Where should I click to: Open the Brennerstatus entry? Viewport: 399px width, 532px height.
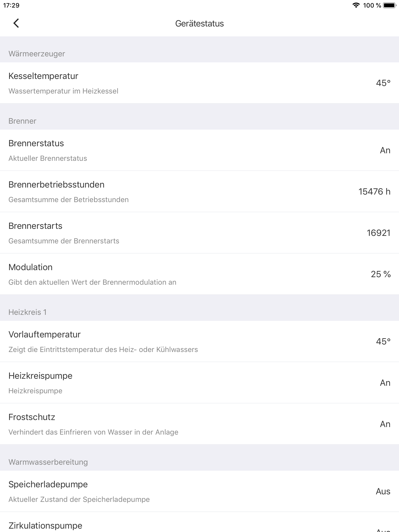pyautogui.click(x=199, y=150)
